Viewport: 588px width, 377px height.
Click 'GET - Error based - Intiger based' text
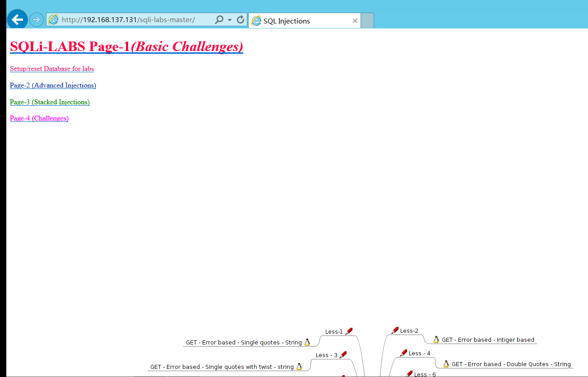pos(488,340)
